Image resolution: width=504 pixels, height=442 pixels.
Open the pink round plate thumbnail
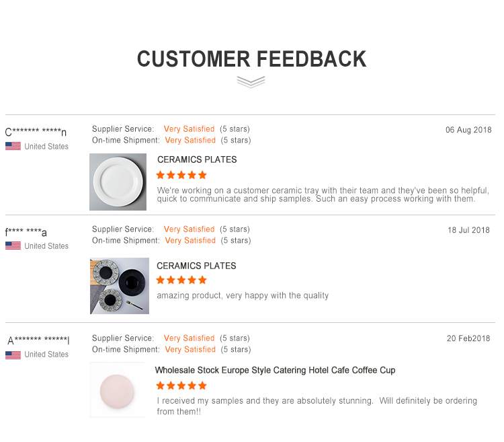click(118, 390)
